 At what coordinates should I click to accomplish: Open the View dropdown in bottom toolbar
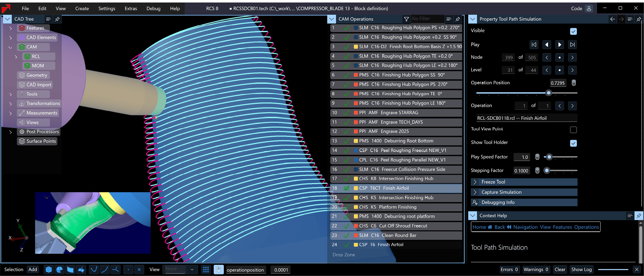180,269
